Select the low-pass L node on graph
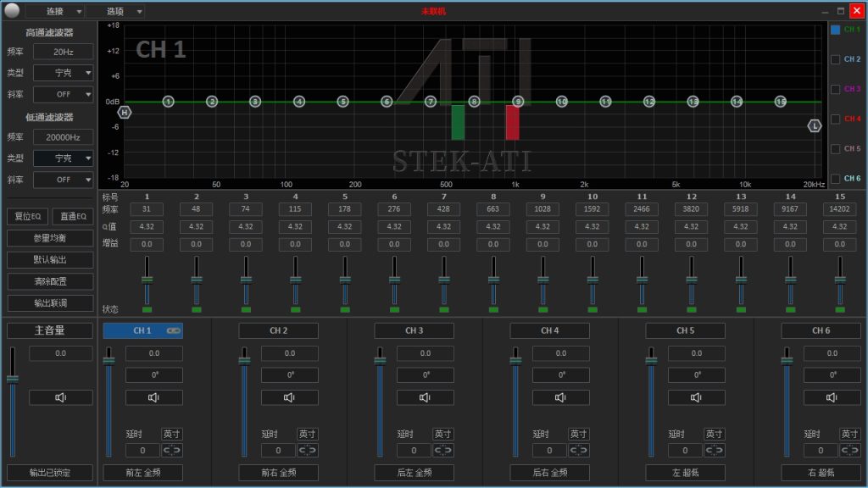 click(815, 126)
